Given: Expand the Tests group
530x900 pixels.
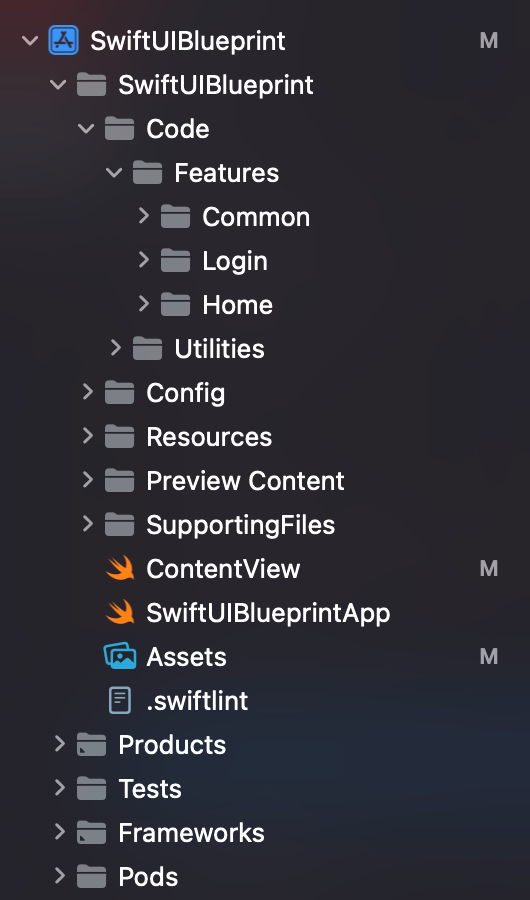Looking at the screenshot, I should tap(59, 788).
